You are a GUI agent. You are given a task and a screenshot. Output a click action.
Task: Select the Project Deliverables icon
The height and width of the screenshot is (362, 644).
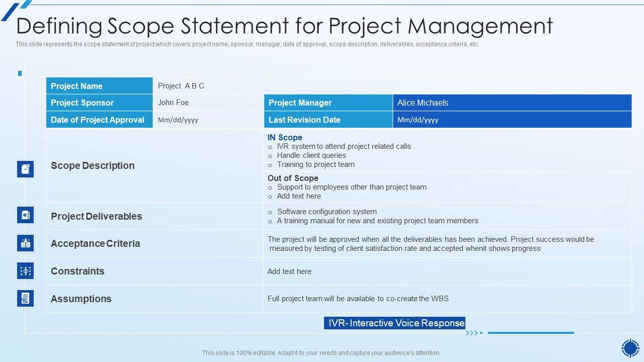pyautogui.click(x=26, y=215)
